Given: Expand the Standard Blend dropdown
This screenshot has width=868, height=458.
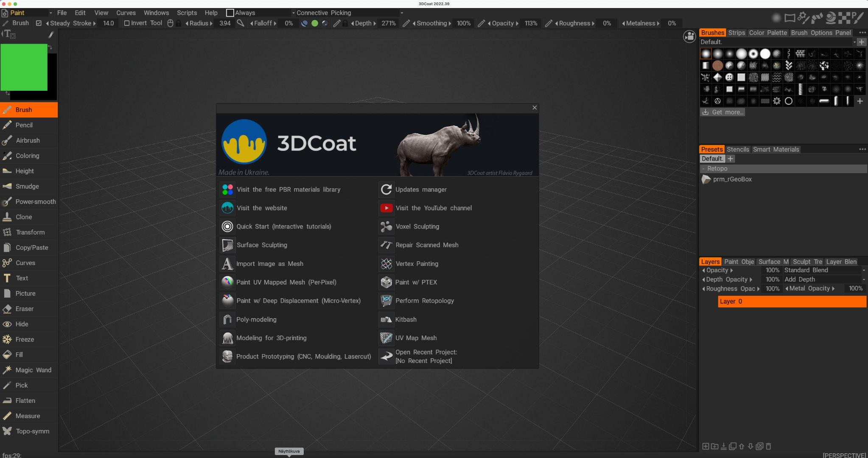Looking at the screenshot, I should pos(824,270).
